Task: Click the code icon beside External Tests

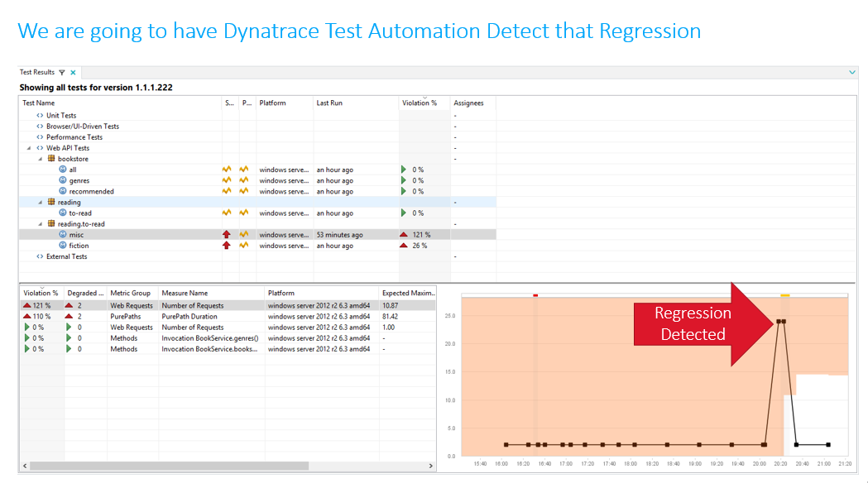Action: pos(40,256)
